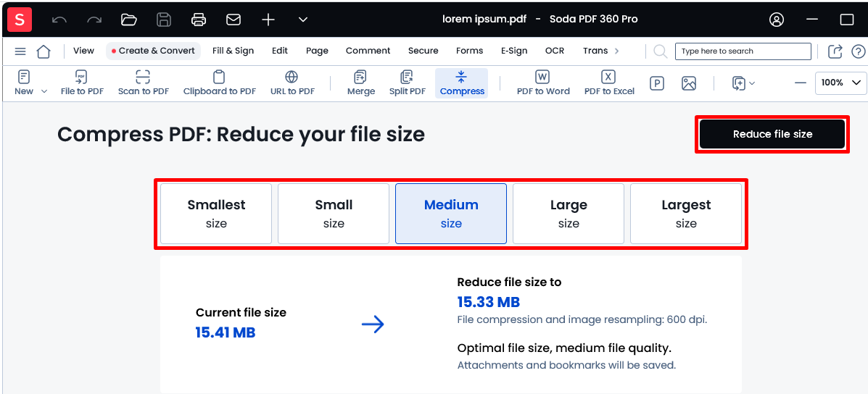Select the Small size option
The image size is (868, 394).
(334, 214)
